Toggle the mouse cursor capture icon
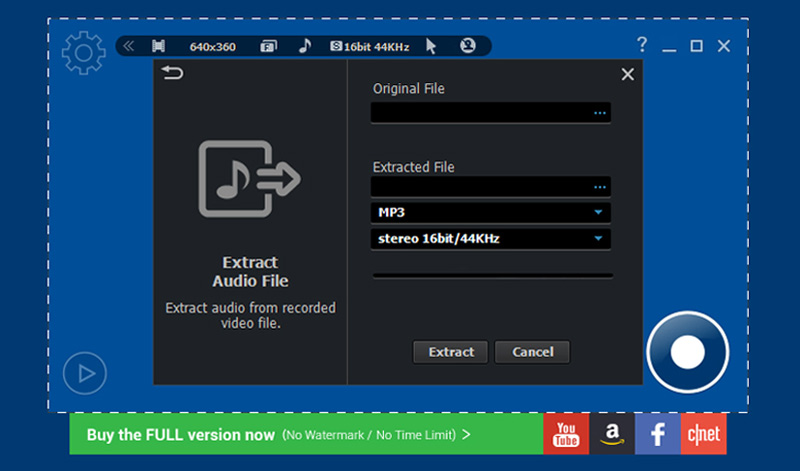Image resolution: width=800 pixels, height=471 pixels. click(x=431, y=46)
